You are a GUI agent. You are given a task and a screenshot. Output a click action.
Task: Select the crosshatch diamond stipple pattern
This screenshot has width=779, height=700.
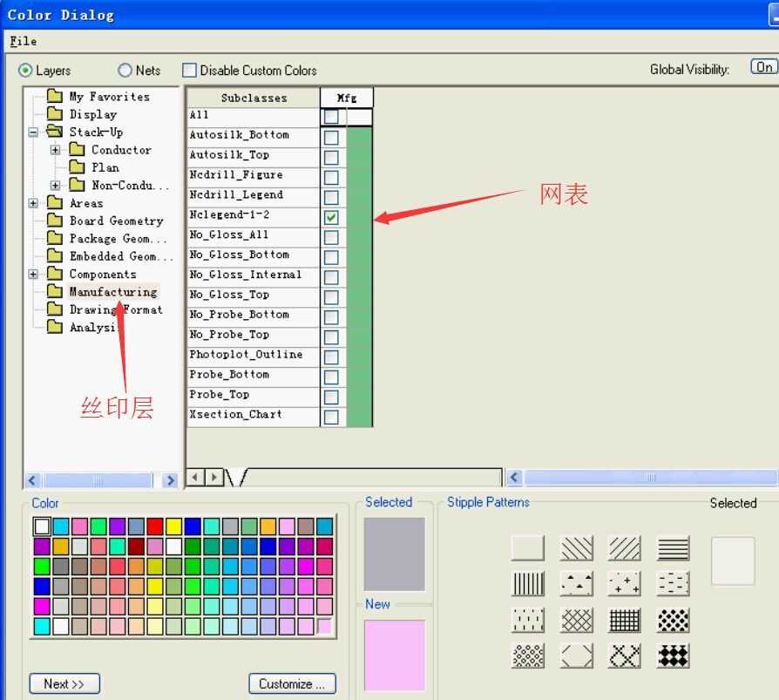tap(576, 620)
